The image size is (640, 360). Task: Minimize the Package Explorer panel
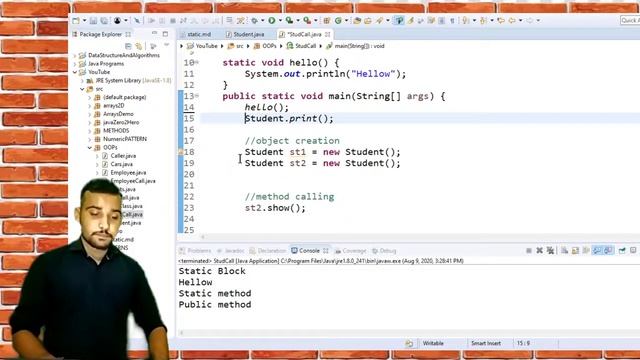(154, 33)
